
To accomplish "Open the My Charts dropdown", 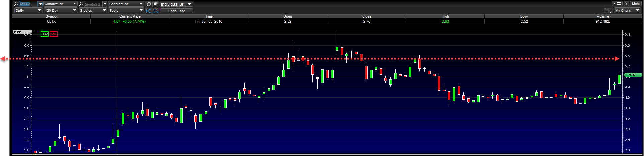I will 628,11.
